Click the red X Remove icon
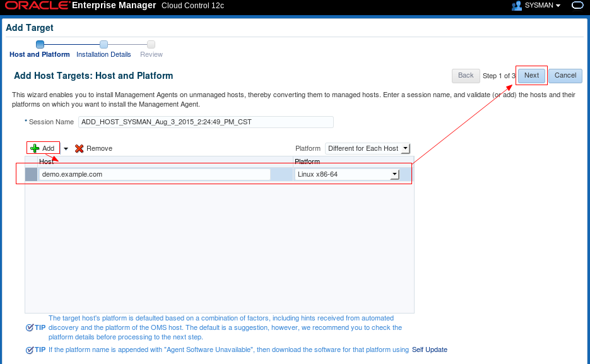Image resolution: width=590 pixels, height=364 pixels. click(79, 148)
